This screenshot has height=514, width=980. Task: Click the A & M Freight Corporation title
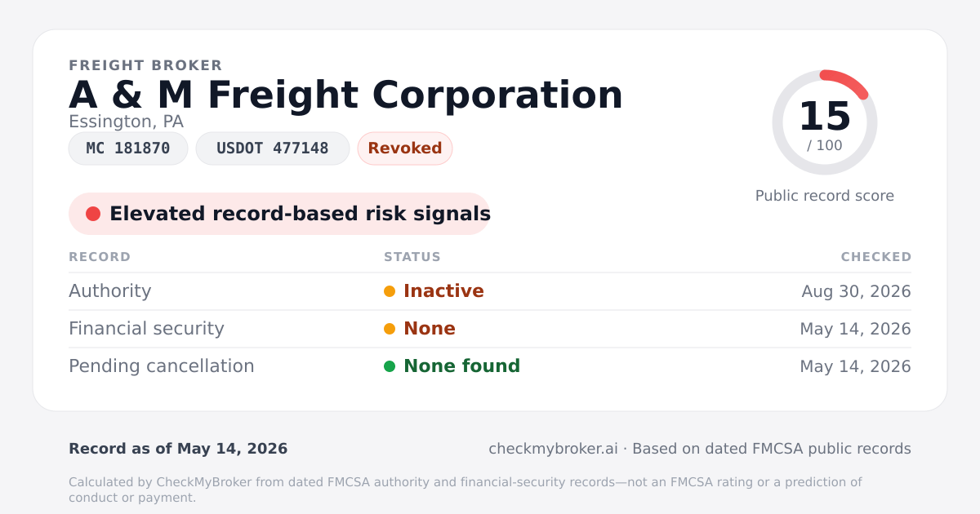point(345,95)
